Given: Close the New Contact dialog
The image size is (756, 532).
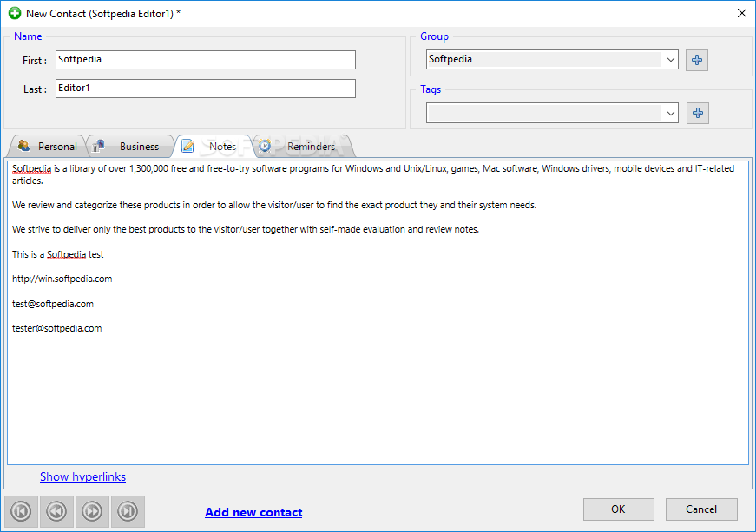Looking at the screenshot, I should (742, 13).
